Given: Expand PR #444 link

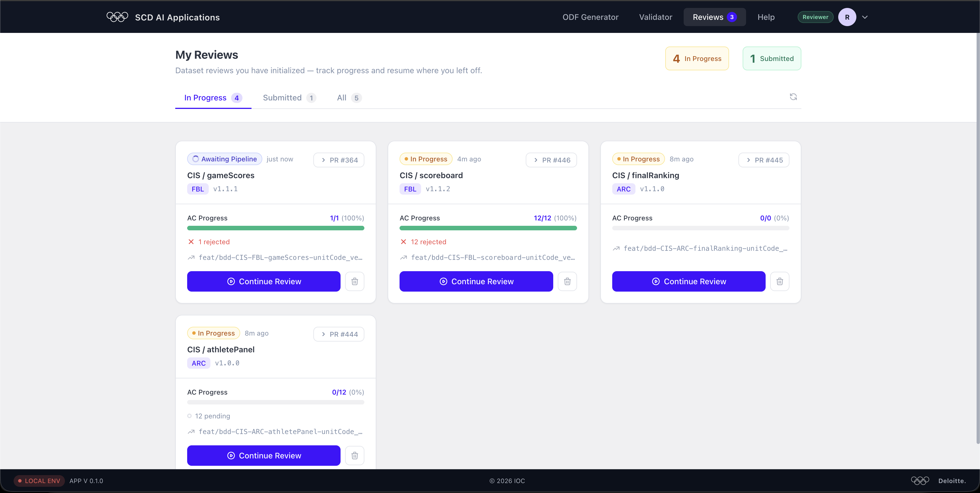Looking at the screenshot, I should coord(339,334).
